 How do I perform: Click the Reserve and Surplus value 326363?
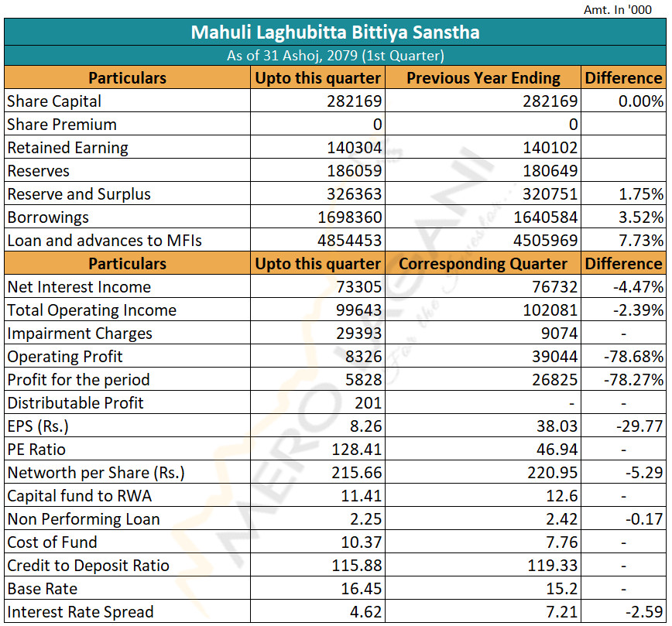click(x=354, y=194)
